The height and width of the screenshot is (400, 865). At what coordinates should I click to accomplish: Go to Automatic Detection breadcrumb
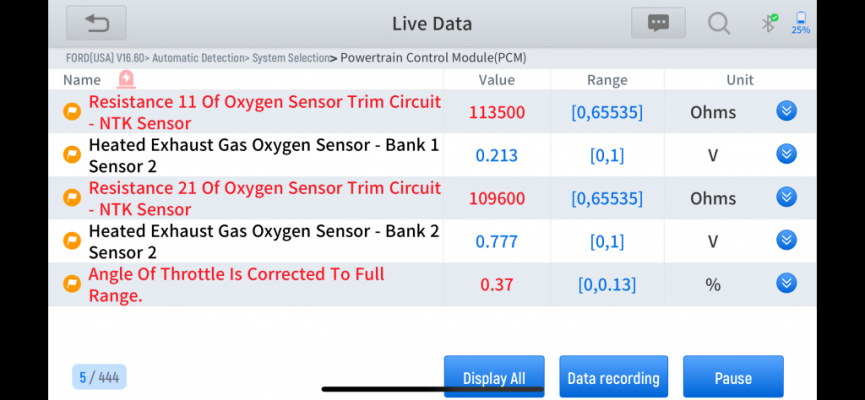coord(198,58)
